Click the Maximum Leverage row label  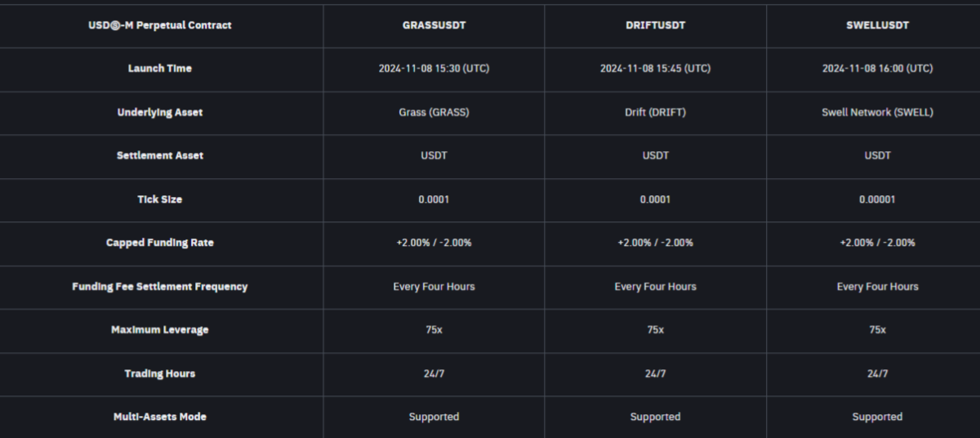(x=160, y=330)
